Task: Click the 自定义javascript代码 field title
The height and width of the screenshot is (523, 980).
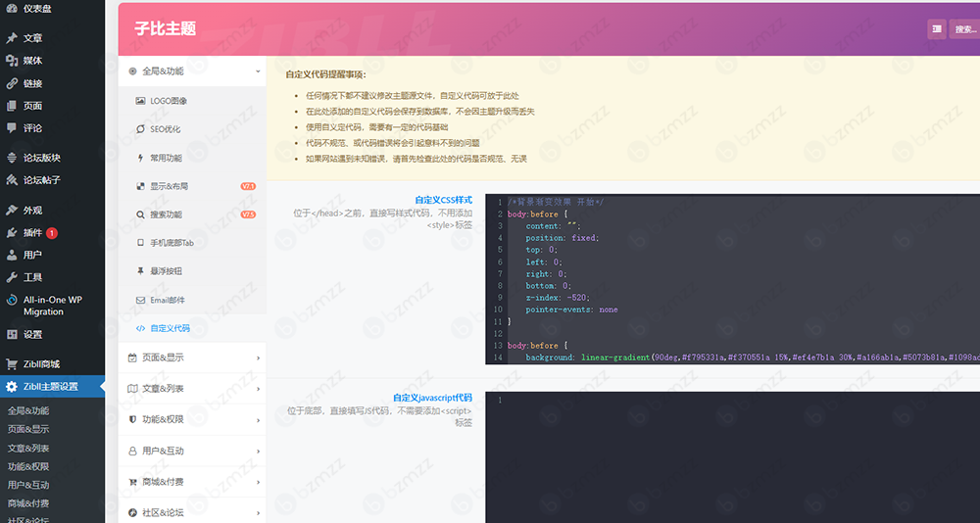Action: coord(432,398)
